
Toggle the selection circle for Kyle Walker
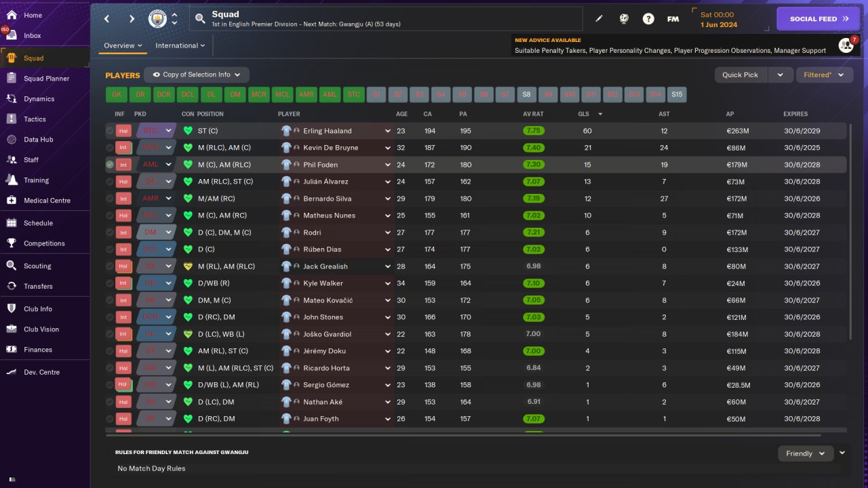[x=110, y=283]
